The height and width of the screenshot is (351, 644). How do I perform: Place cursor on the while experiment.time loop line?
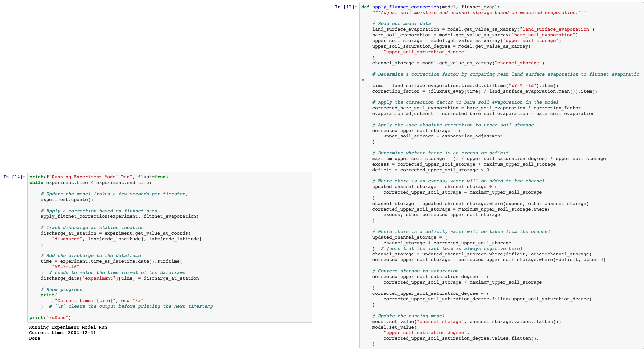click(90, 183)
